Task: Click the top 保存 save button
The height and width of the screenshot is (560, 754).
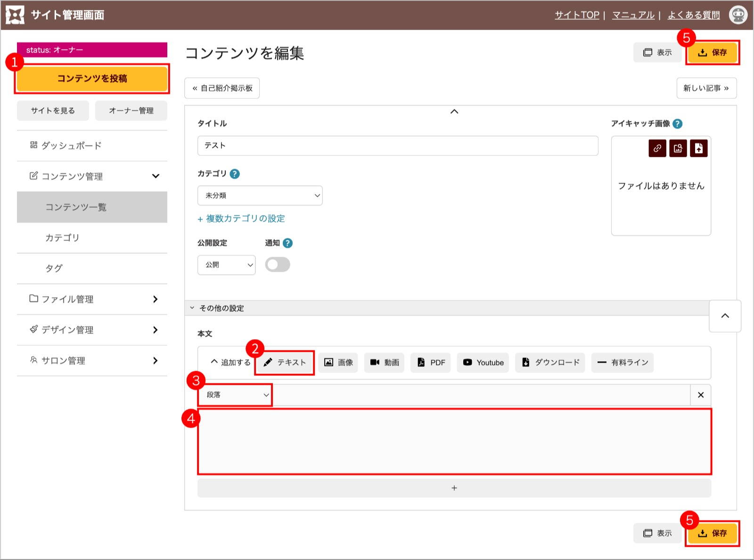Action: pyautogui.click(x=713, y=52)
